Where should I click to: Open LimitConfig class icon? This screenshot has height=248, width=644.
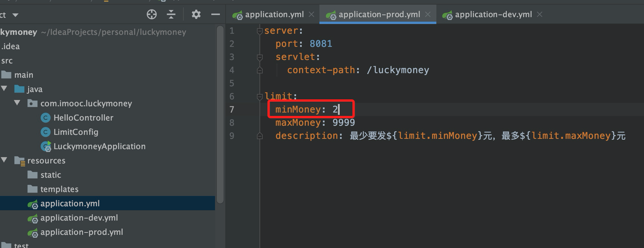tap(45, 132)
